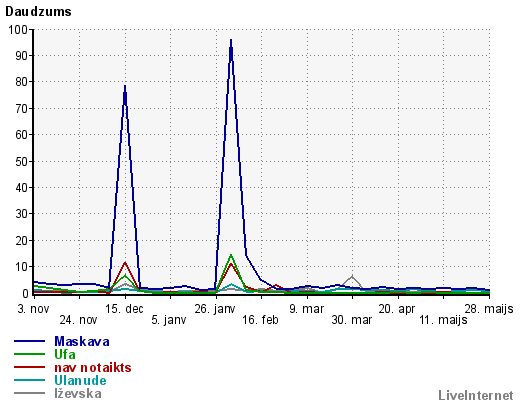Viewport: 520px width, 405px height.
Task: Click the '20. apr' date label
Action: 397,309
